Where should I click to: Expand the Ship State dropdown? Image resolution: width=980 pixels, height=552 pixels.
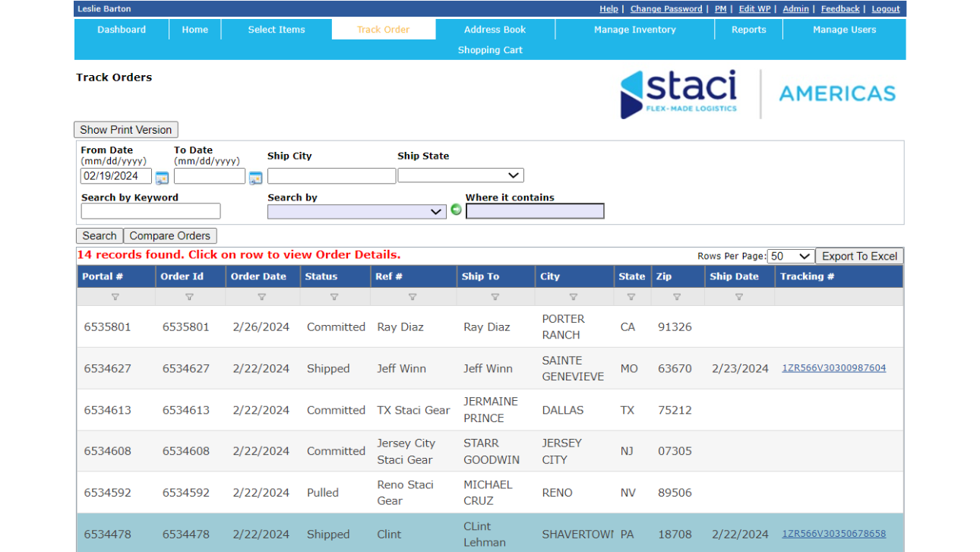(460, 175)
